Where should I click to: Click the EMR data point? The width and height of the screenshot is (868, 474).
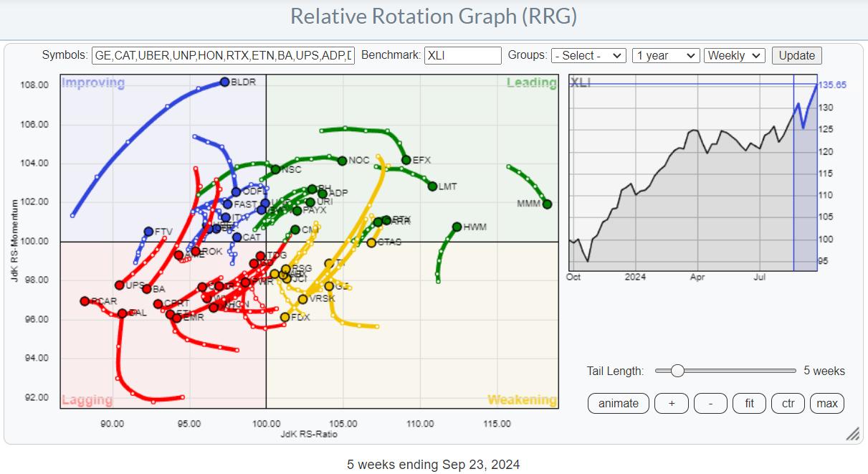coord(177,318)
